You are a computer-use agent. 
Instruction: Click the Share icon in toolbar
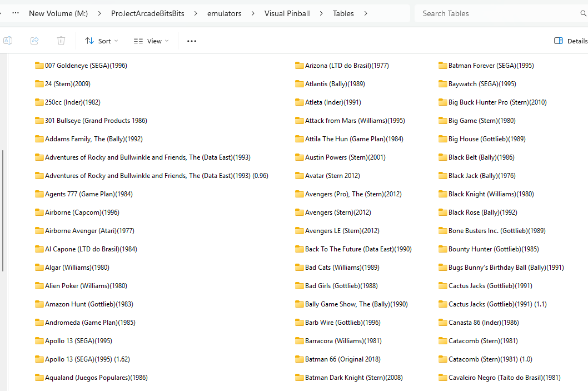click(34, 41)
